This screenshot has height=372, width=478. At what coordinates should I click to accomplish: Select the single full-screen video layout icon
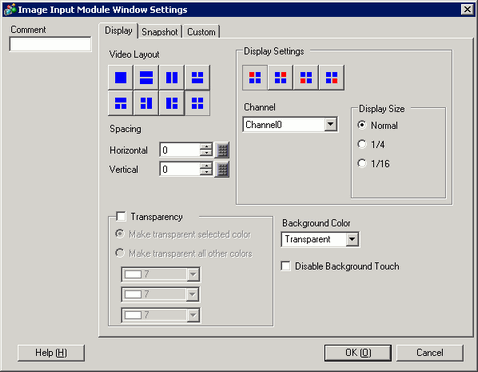121,78
